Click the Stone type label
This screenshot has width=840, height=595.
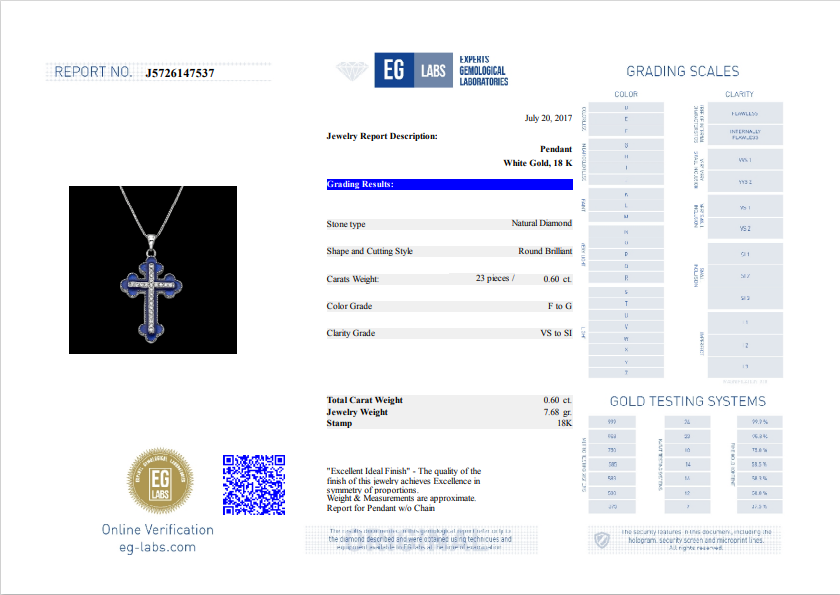[346, 224]
